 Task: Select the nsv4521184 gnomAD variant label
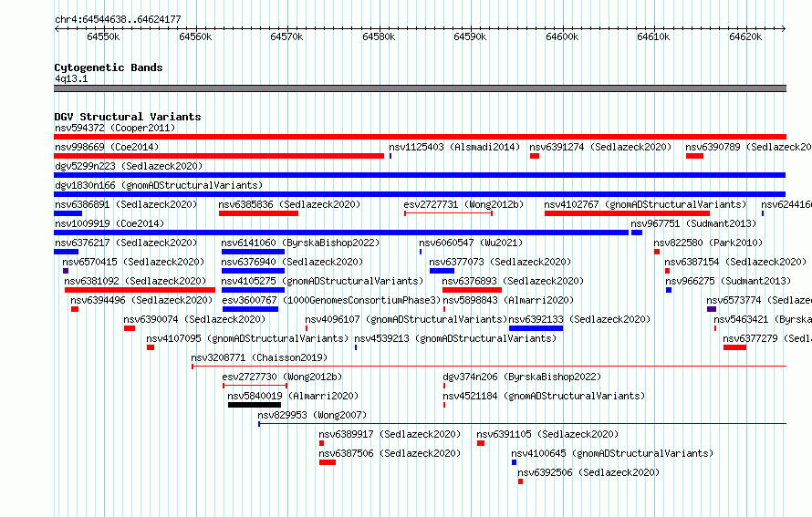click(544, 396)
